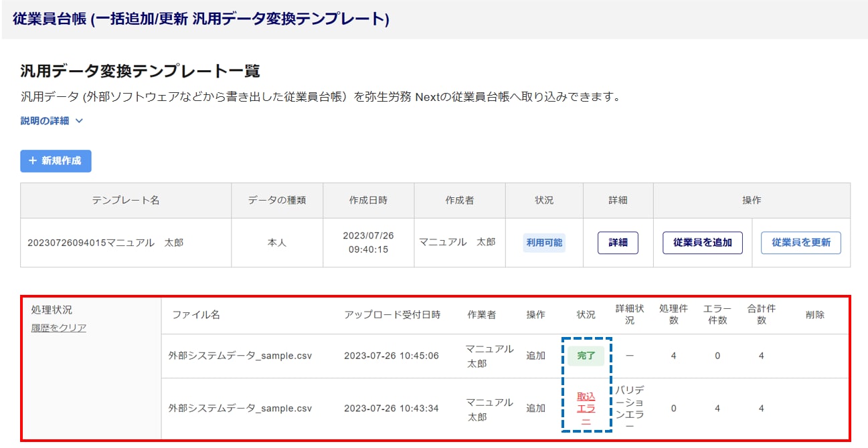Click the 作成日時 column header
Screen dimensions: 868x448
tap(368, 201)
